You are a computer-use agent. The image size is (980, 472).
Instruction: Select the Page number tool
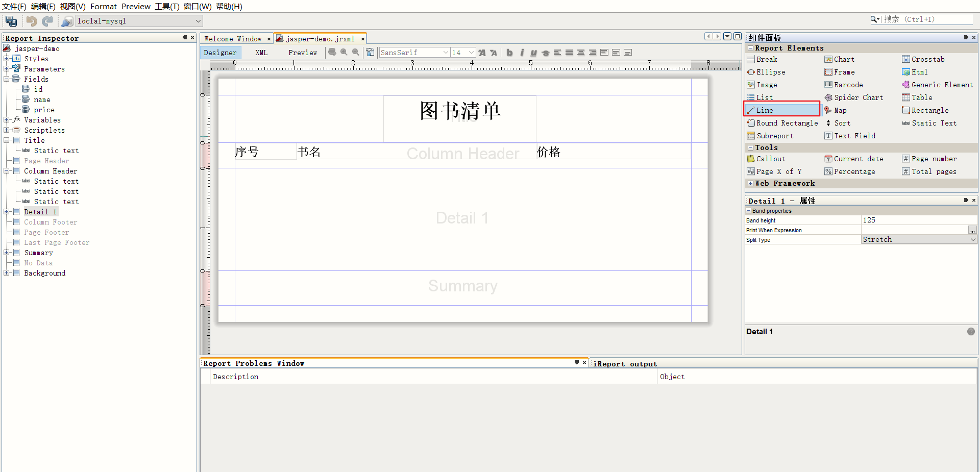(x=934, y=159)
